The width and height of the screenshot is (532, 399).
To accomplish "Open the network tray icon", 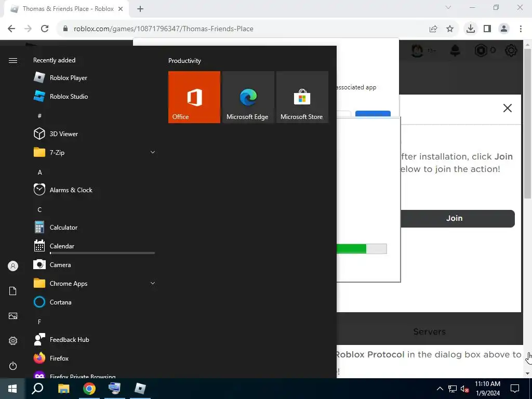I will 453,389.
